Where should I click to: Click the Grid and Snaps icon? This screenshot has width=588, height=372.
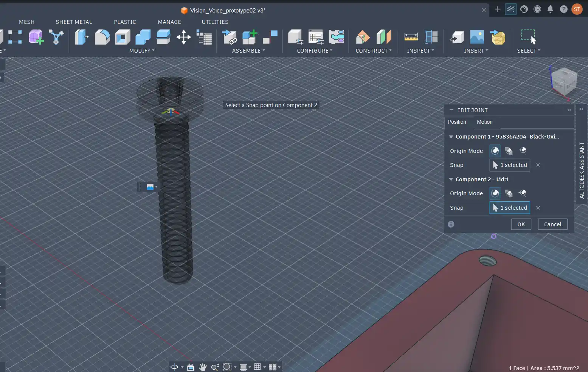(258, 367)
